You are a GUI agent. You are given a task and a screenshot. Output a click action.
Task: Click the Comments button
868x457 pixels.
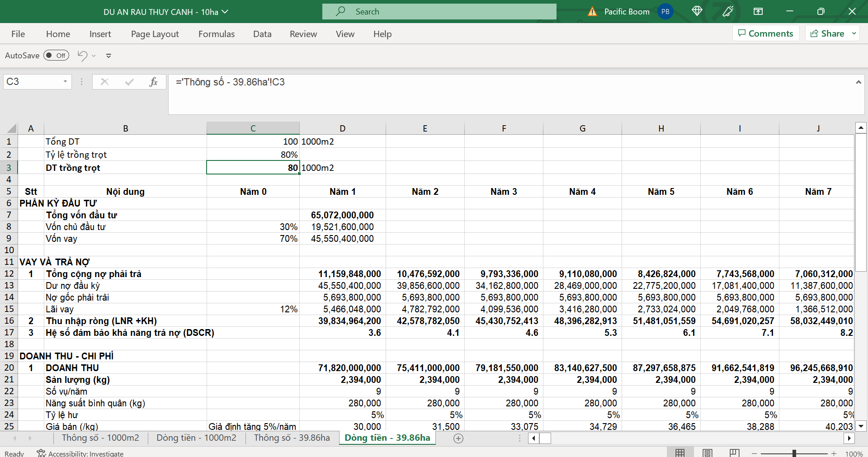[766, 33]
